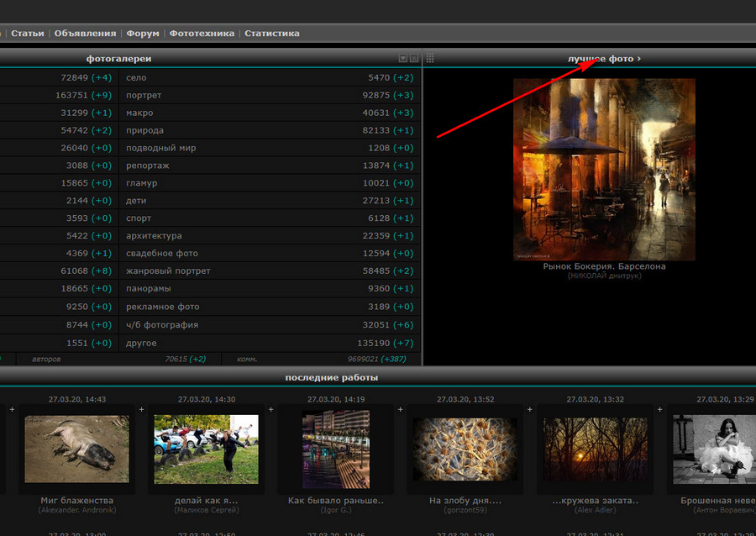Image resolution: width=756 pixels, height=536 pixels.
Task: Go to Фототехника in the top menu
Action: tap(202, 34)
